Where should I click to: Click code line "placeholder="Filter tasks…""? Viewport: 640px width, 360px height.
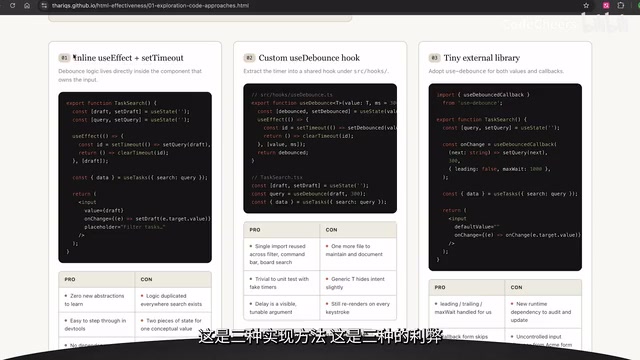(124, 227)
